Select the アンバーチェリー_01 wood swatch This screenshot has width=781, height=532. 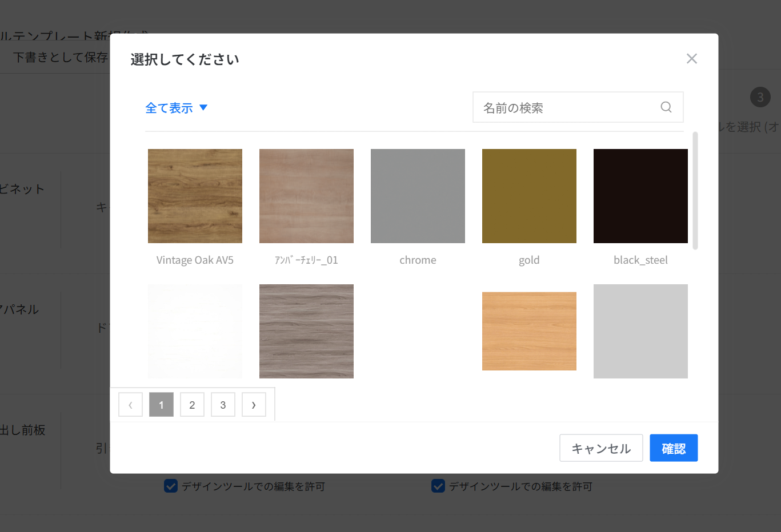pos(306,196)
